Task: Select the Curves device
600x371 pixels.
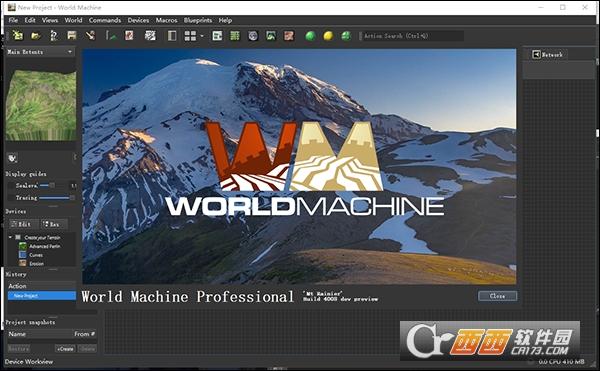Action: click(36, 255)
